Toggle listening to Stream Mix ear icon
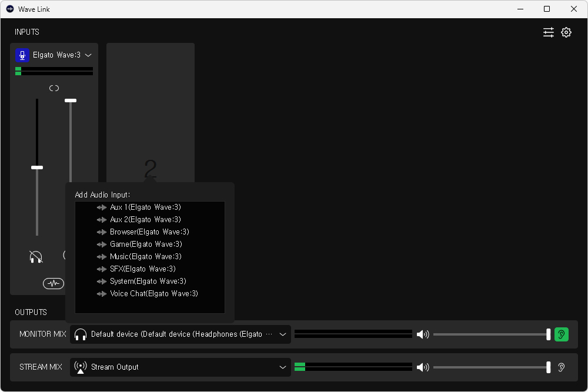The height and width of the screenshot is (392, 588). coord(562,367)
